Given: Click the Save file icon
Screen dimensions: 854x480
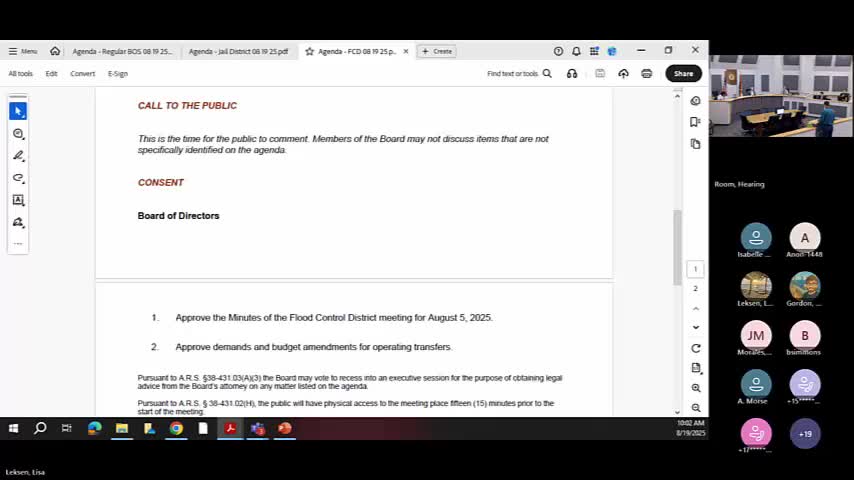Looking at the screenshot, I should pos(600,74).
